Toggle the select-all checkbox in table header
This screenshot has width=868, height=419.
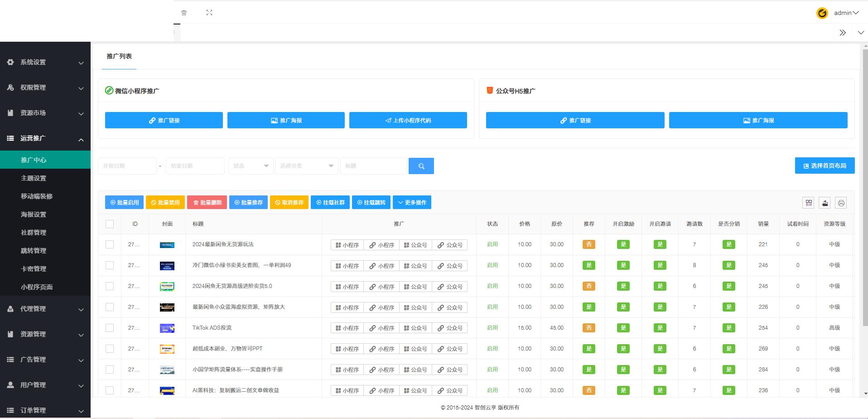click(x=110, y=224)
